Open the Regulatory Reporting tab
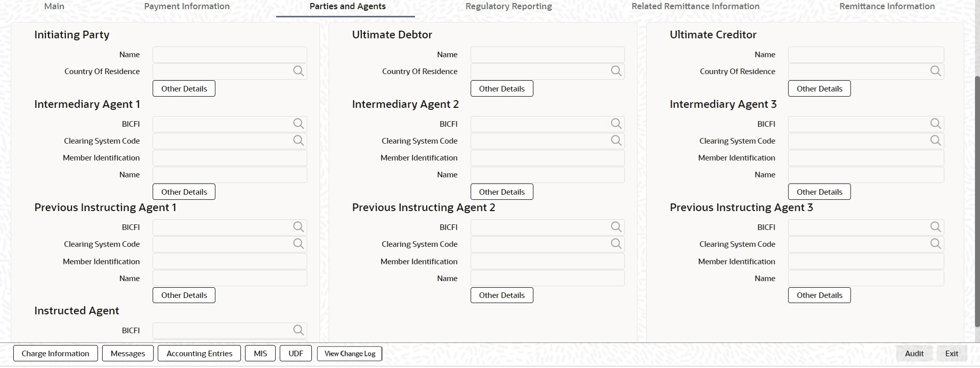980x368 pixels. click(x=508, y=7)
